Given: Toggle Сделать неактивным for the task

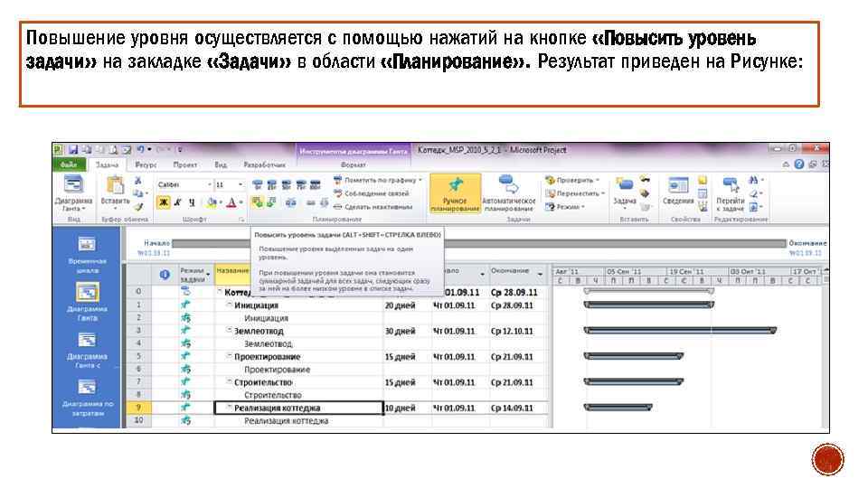Looking at the screenshot, I should [x=373, y=207].
